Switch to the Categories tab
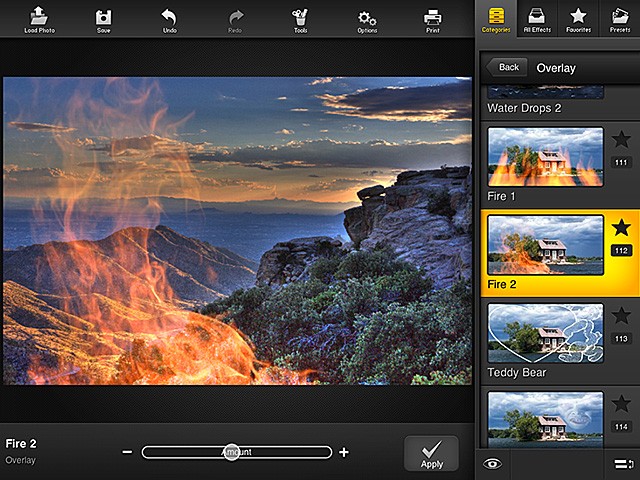 pyautogui.click(x=496, y=18)
